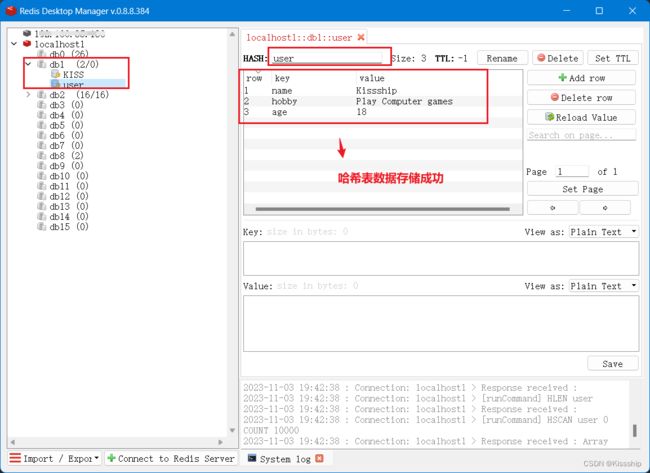Open the Import / Export menu button
Image resolution: width=650 pixels, height=473 pixels.
[55, 458]
